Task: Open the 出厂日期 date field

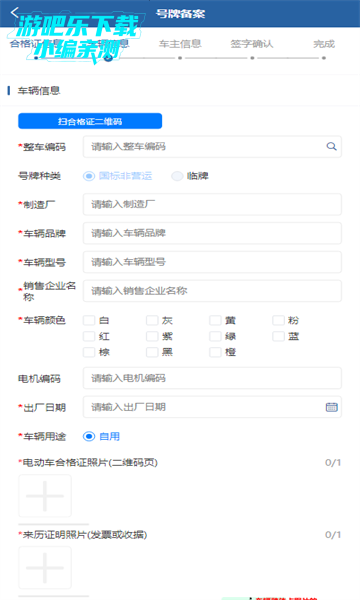Action: pos(212,407)
